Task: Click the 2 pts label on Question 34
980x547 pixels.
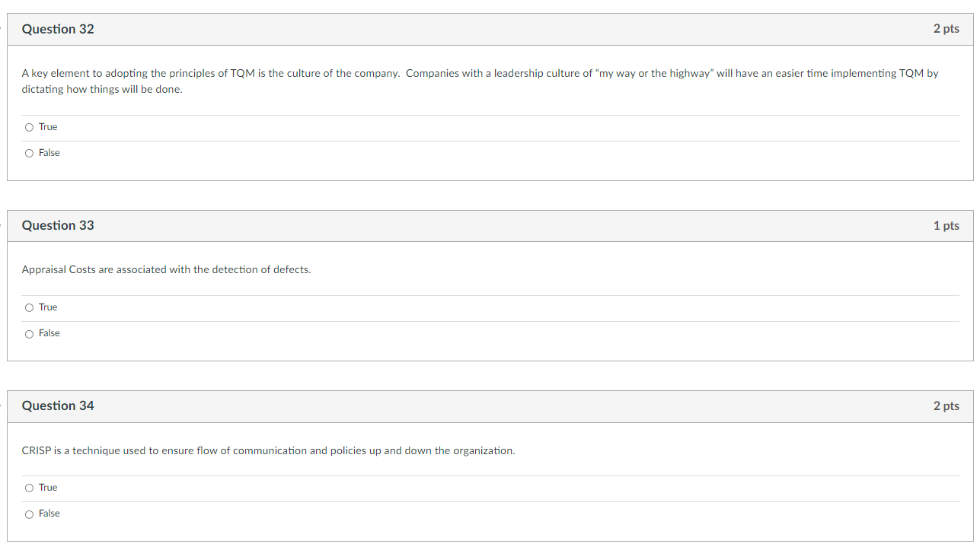Action: (x=946, y=405)
